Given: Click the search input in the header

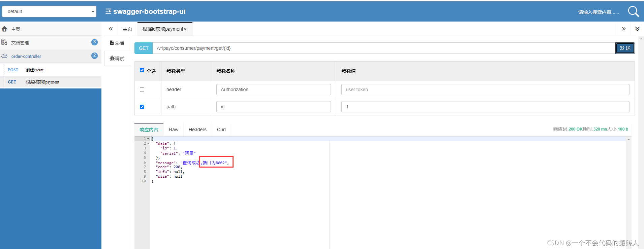Looking at the screenshot, I should click(599, 12).
